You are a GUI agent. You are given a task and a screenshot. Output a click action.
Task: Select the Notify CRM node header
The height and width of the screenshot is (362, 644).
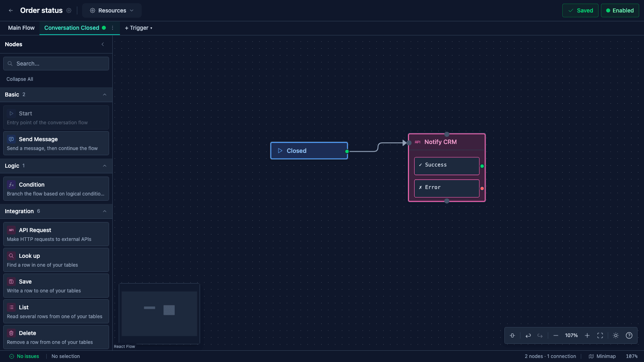click(x=447, y=142)
